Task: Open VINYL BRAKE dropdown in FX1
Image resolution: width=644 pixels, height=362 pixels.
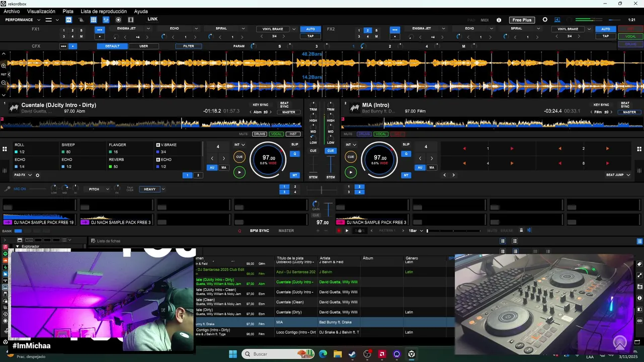Action: 293,29
